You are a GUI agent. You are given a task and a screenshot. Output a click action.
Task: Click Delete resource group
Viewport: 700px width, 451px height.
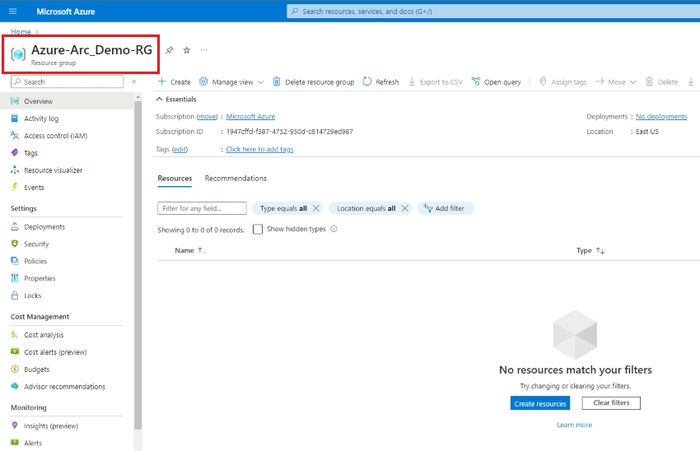tap(313, 82)
